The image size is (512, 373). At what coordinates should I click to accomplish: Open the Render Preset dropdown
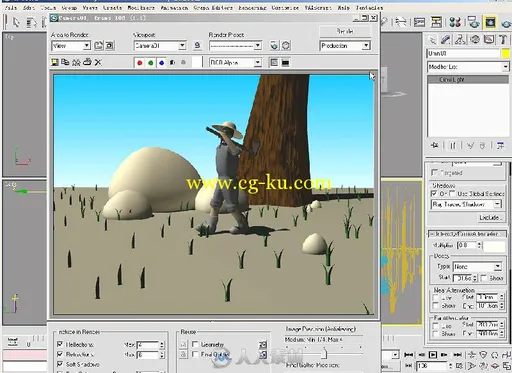tap(235, 46)
